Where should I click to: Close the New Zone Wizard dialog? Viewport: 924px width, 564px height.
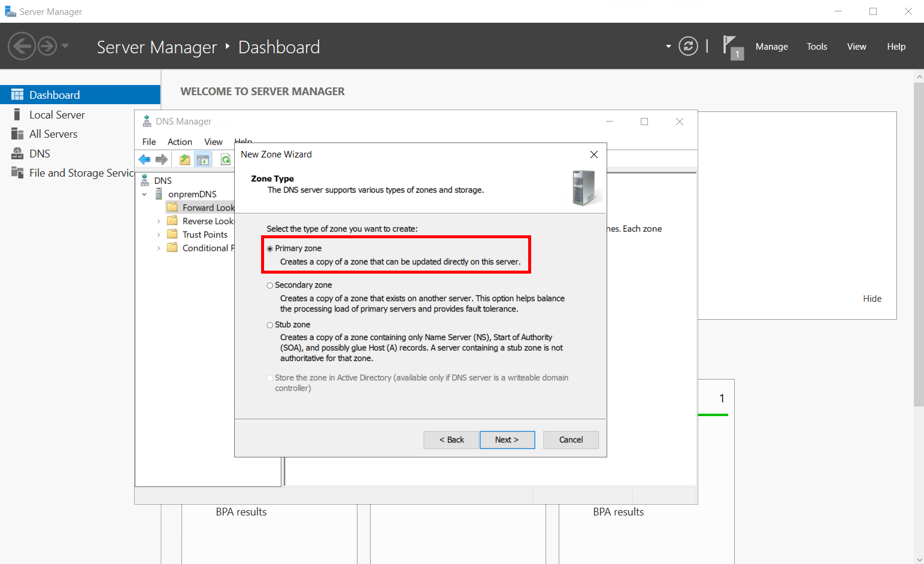click(594, 154)
